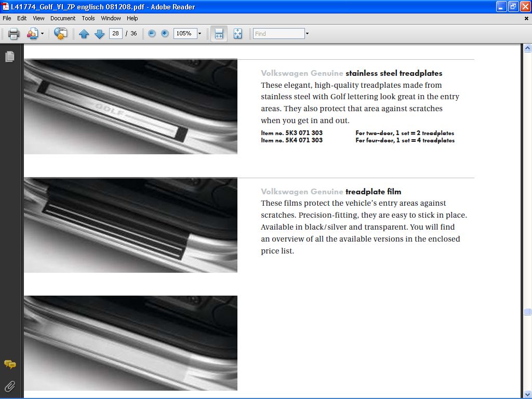
Task: Click the globe web conference icon
Action: (x=61, y=34)
